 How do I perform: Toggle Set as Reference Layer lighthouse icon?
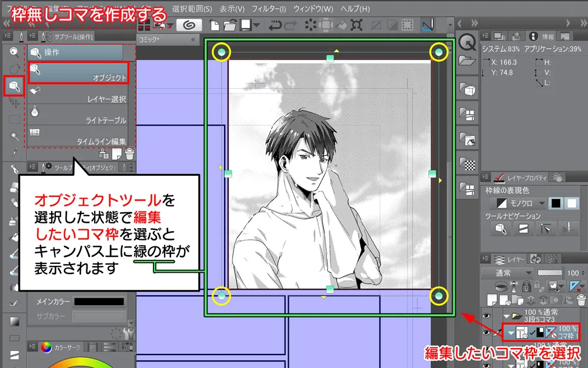point(514,287)
